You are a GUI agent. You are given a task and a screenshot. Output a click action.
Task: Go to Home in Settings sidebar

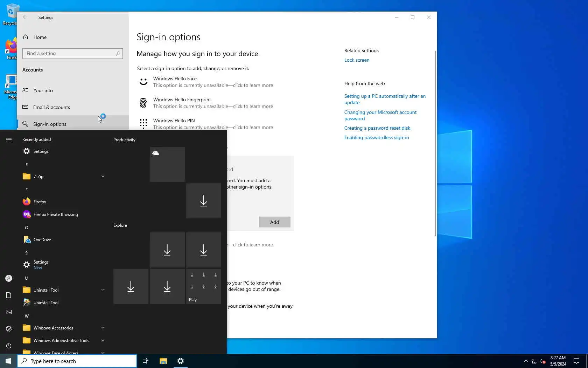click(73, 37)
